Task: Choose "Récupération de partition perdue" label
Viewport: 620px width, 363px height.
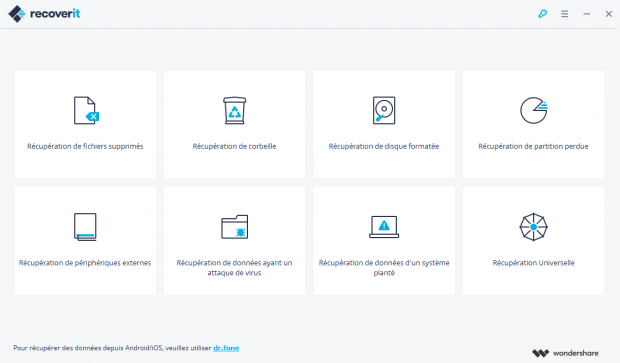Action: [x=533, y=146]
